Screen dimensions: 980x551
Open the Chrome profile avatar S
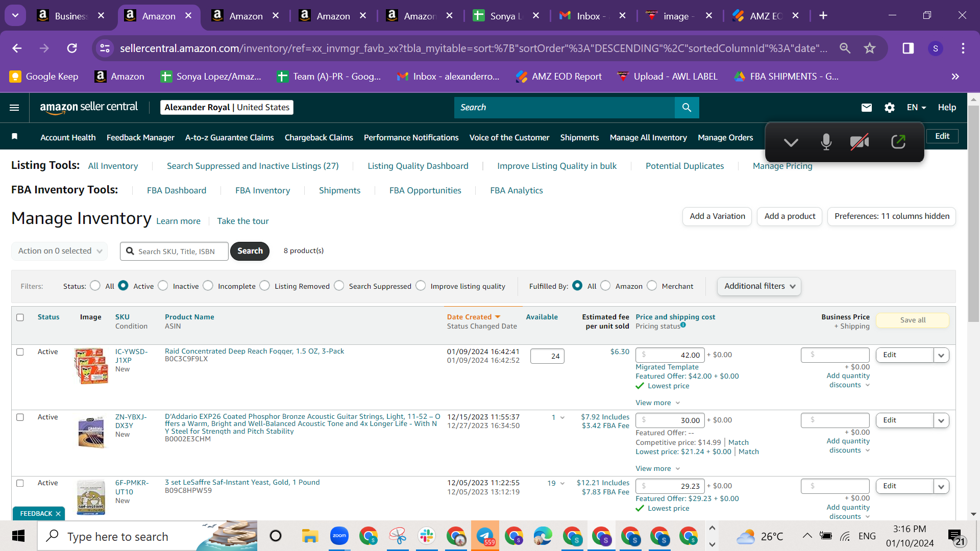936,48
